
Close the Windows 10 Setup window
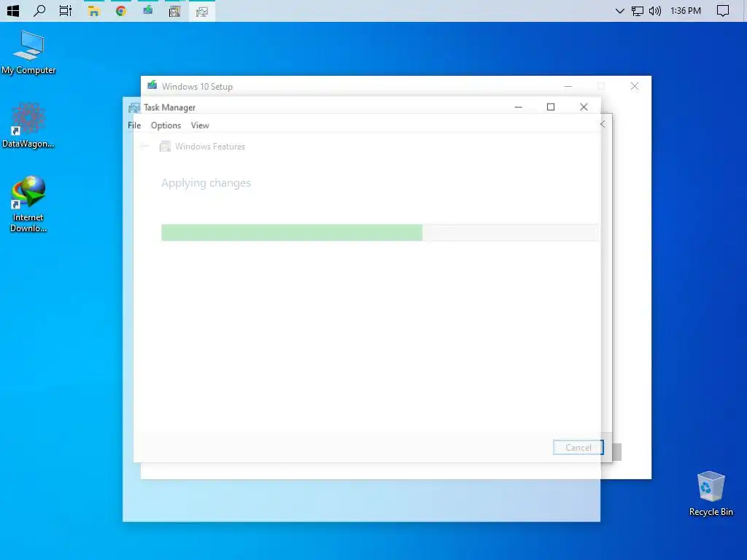[635, 86]
